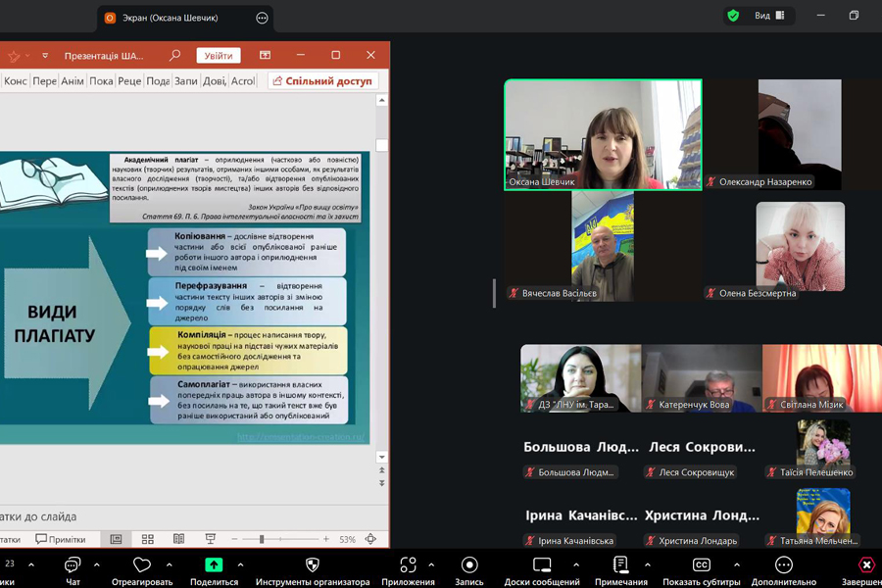Toggle the Примітки notes pane
Screen dimensions: 882x588
[61, 539]
